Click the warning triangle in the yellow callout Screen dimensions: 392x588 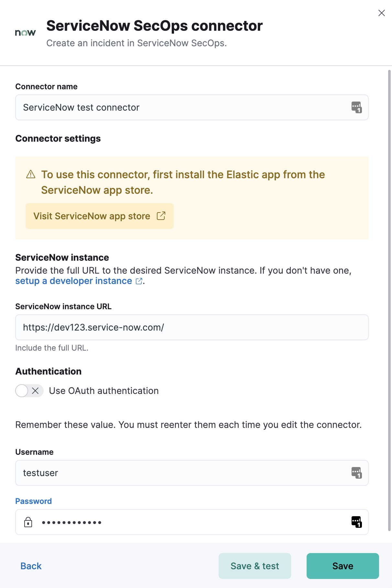(30, 174)
